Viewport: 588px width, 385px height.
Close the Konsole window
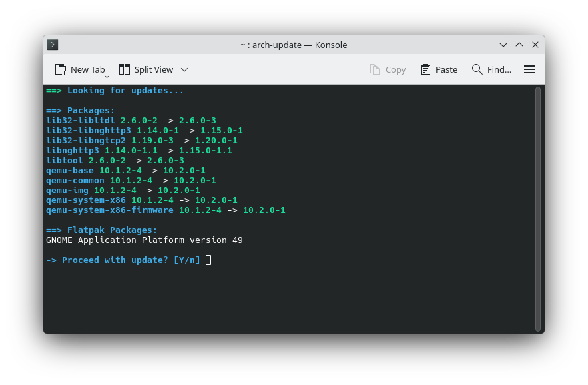[535, 45]
